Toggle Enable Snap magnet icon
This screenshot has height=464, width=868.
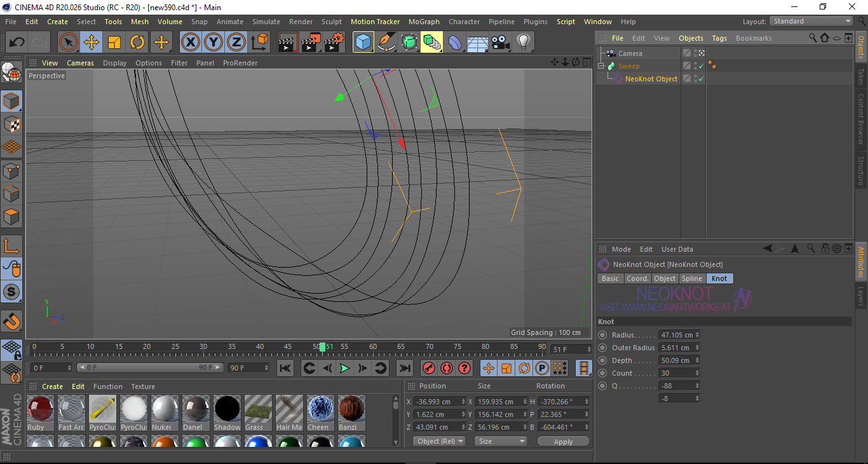(11, 321)
